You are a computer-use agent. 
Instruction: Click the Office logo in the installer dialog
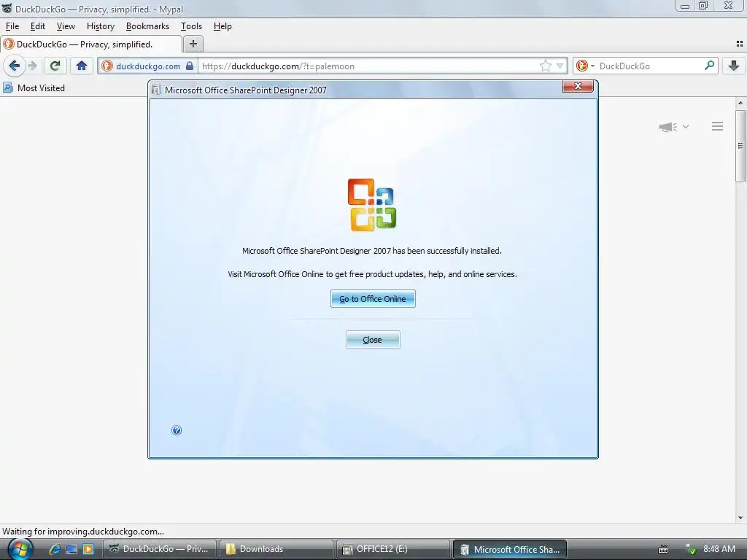(372, 205)
